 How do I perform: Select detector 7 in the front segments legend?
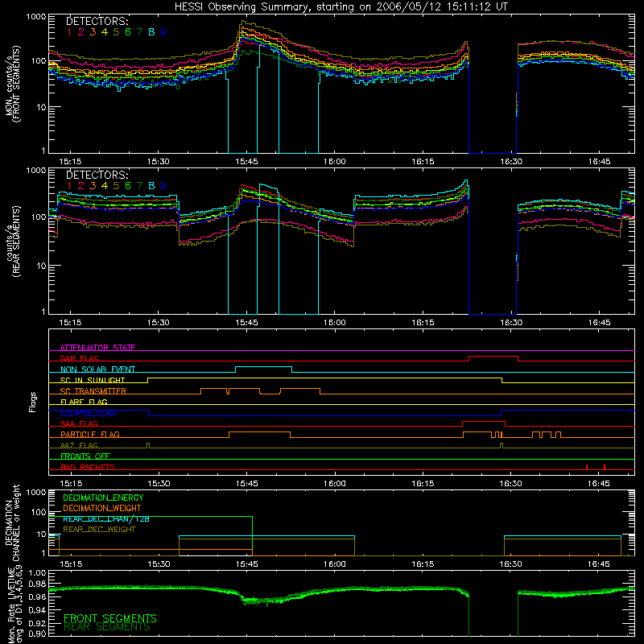(139, 32)
